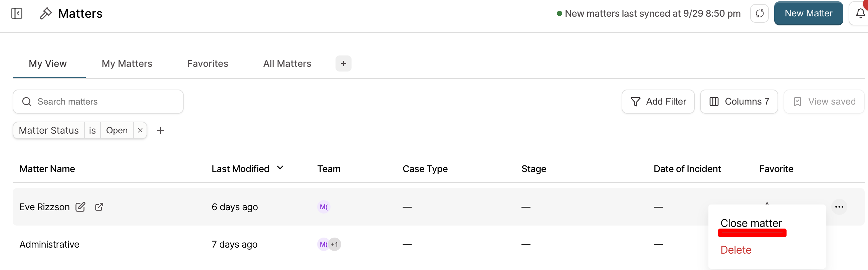868x270 pixels.
Task: Open Eve Rizzson in new window icon
Action: [x=99, y=207]
